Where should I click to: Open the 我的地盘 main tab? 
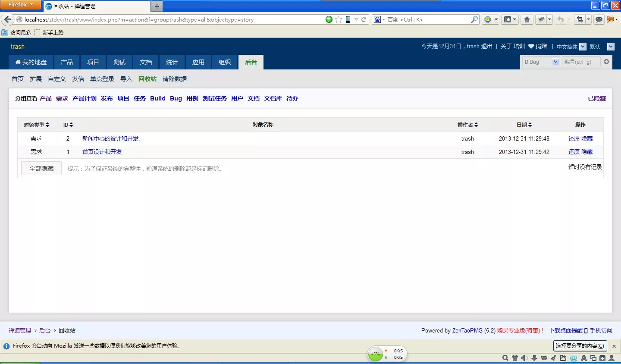click(31, 62)
